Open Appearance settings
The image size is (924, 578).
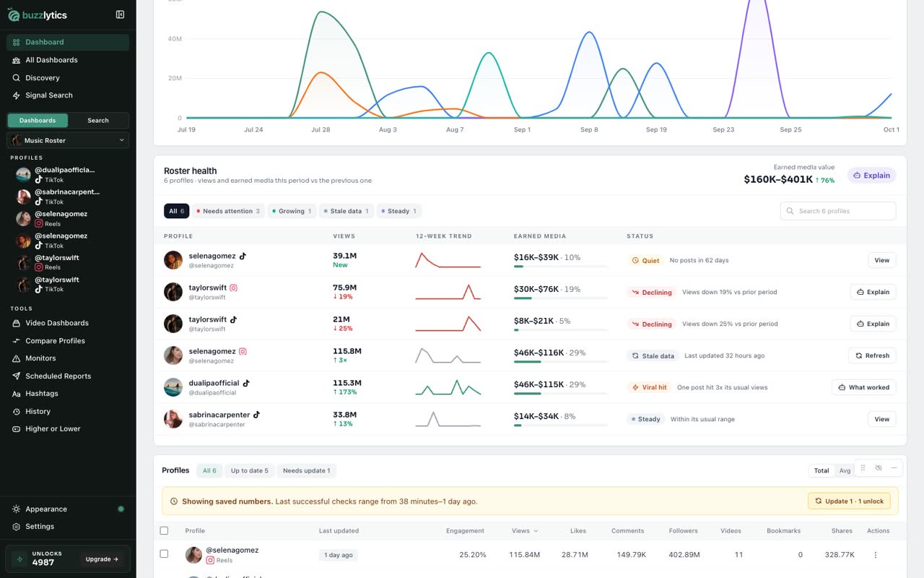tap(68, 509)
